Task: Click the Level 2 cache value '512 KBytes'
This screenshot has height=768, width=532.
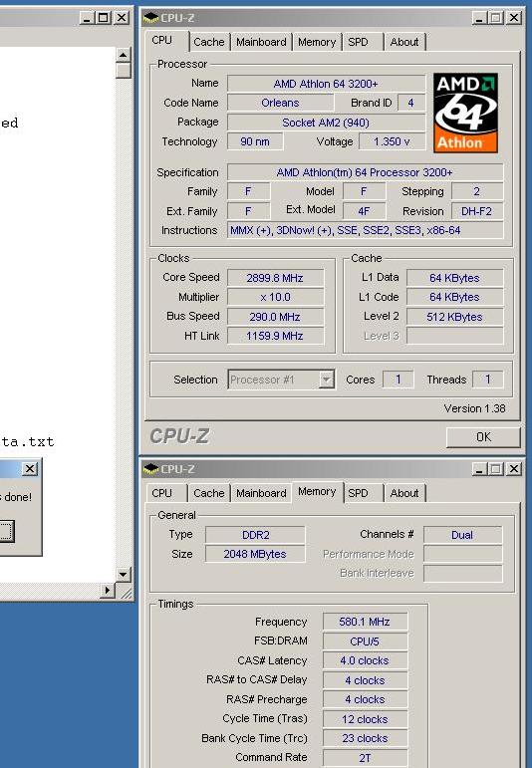Action: [454, 317]
